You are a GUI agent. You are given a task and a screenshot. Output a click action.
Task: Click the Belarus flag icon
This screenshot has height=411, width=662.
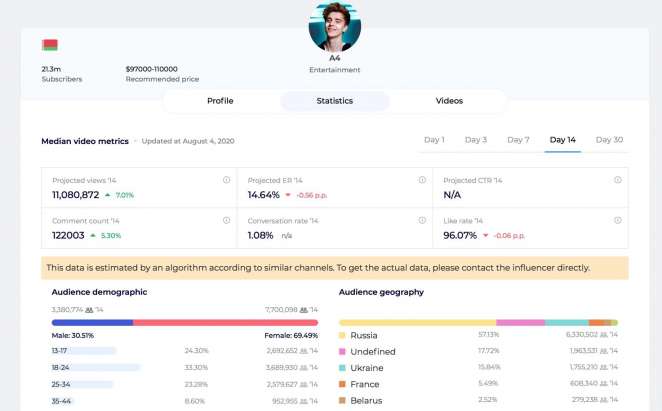(x=49, y=45)
